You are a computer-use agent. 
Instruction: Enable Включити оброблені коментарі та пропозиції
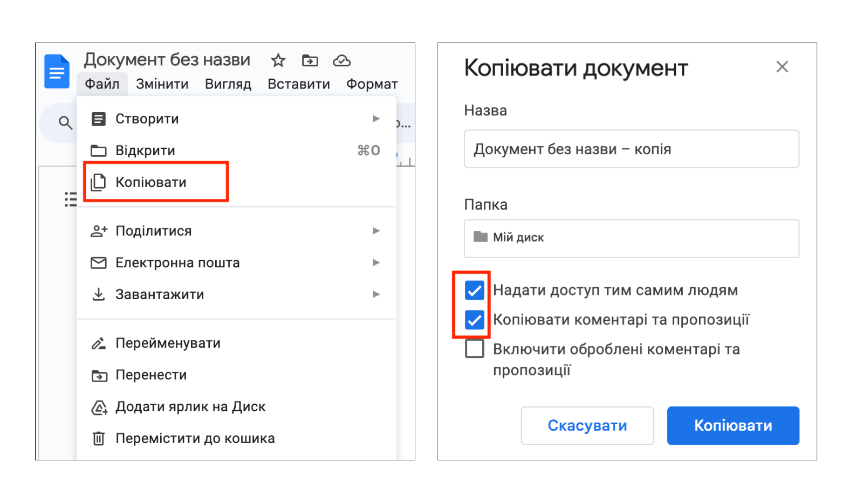point(475,349)
